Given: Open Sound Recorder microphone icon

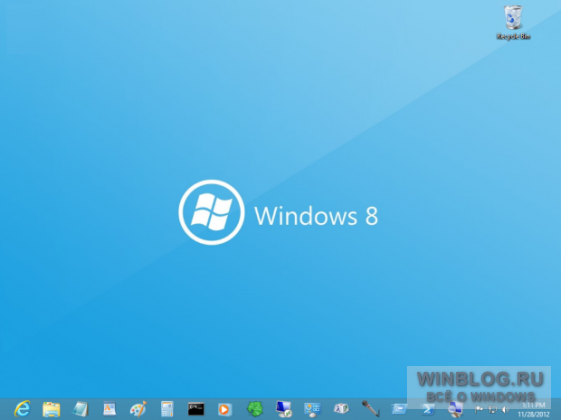Looking at the screenshot, I should point(371,409).
